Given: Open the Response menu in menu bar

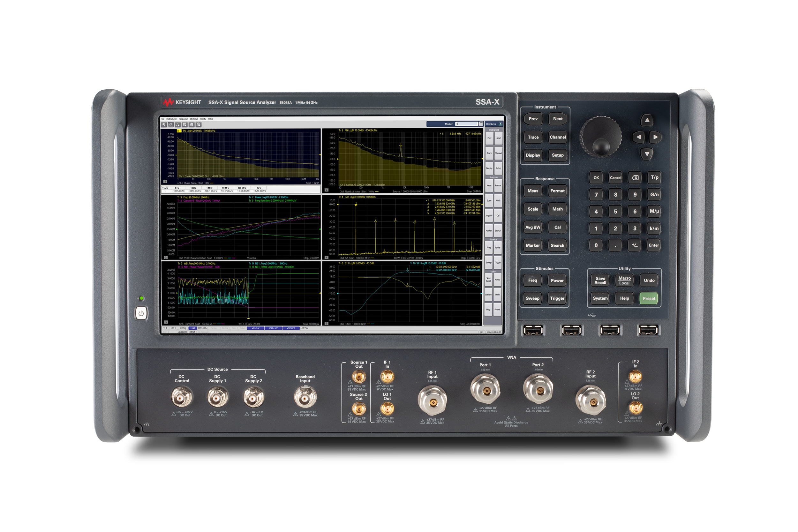Looking at the screenshot, I should click(183, 119).
